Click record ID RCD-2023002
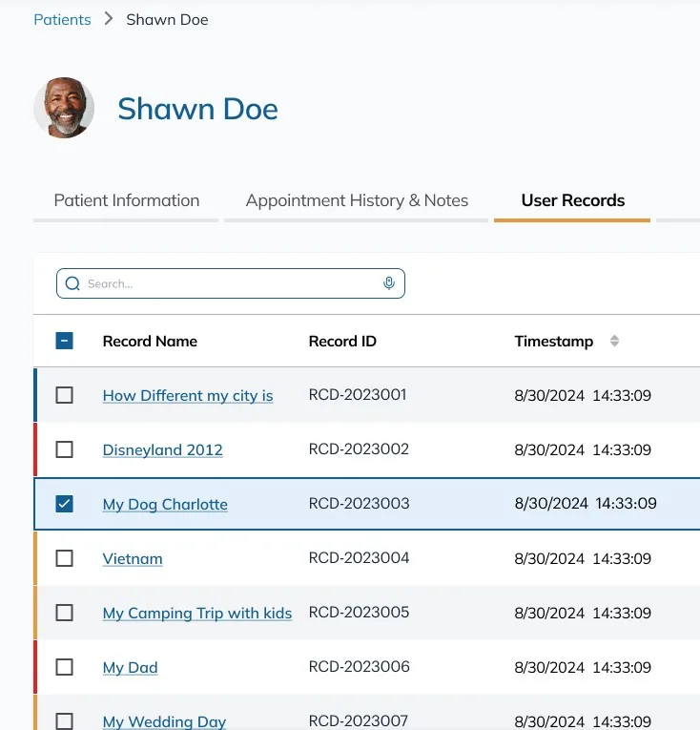The width and height of the screenshot is (700, 730). tap(359, 449)
